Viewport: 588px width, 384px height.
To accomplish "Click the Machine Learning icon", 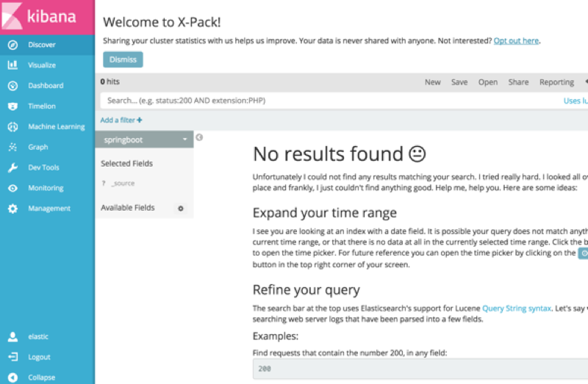I will 12,127.
